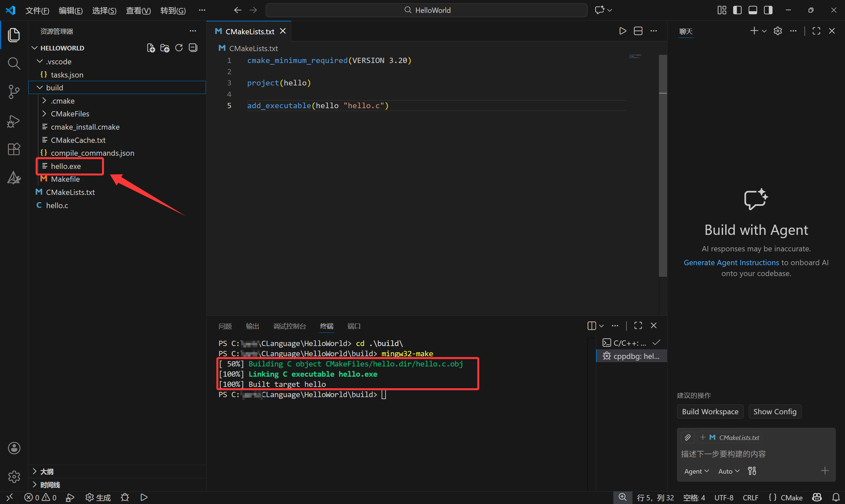The width and height of the screenshot is (845, 504).
Task: Click the Build Workspace button
Action: point(710,411)
